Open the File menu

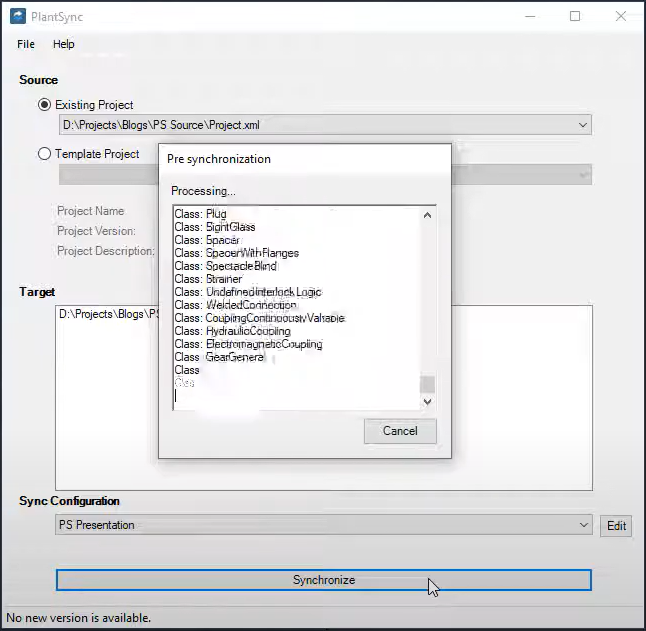pos(26,44)
